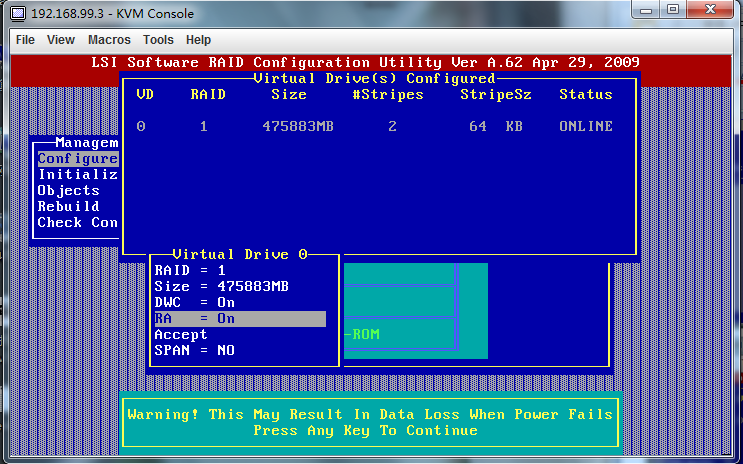This screenshot has height=464, width=743.
Task: Click the StripeSz column header
Action: click(496, 95)
